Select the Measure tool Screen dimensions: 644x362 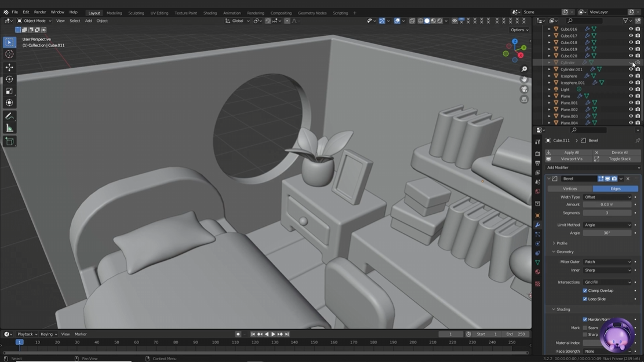point(9,129)
